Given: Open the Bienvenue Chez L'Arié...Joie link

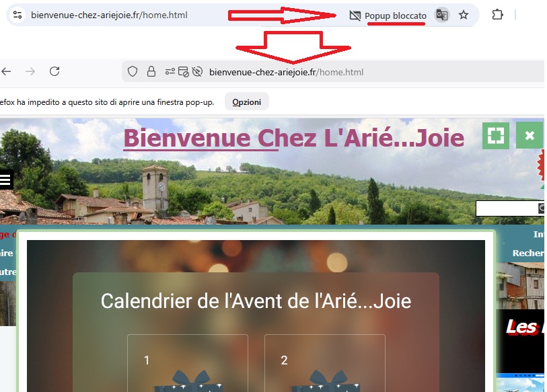Looking at the screenshot, I should [294, 138].
